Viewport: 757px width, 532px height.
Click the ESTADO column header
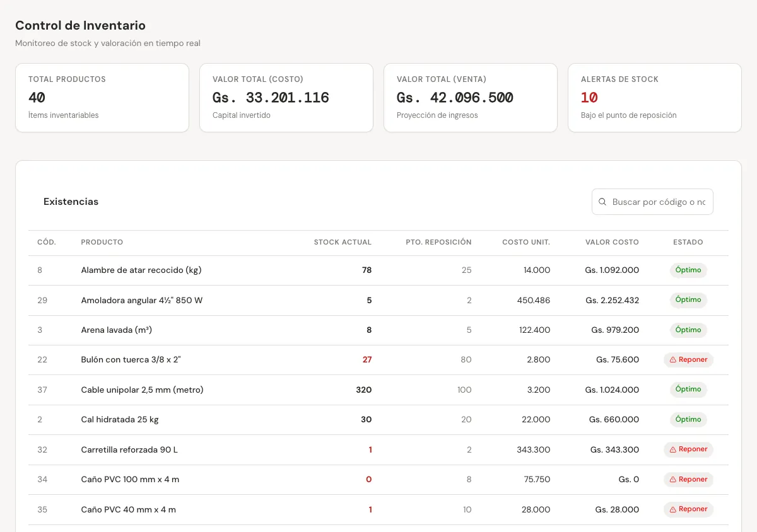tap(688, 242)
